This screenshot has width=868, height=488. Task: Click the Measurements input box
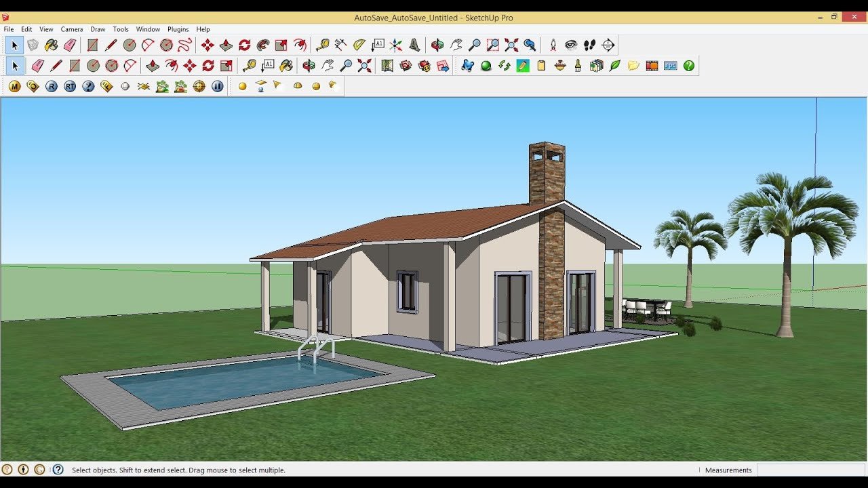(811, 470)
